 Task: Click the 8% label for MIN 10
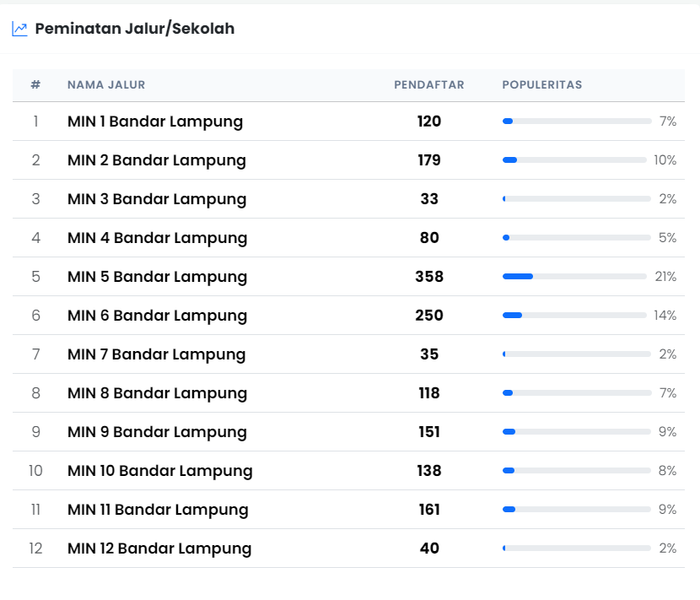pyautogui.click(x=667, y=471)
